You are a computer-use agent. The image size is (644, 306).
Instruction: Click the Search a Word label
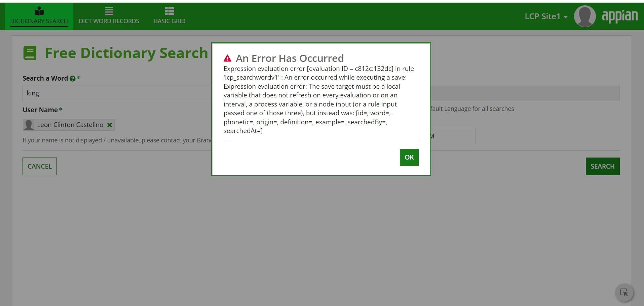[45, 78]
